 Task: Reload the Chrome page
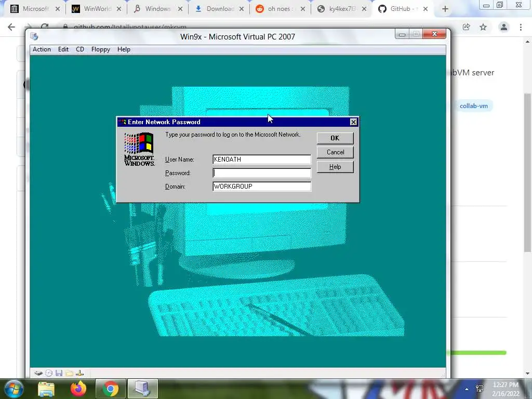click(45, 26)
